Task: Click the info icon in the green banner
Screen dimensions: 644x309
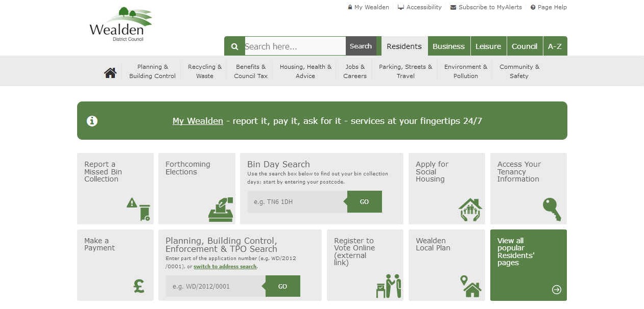Action: 92,121
